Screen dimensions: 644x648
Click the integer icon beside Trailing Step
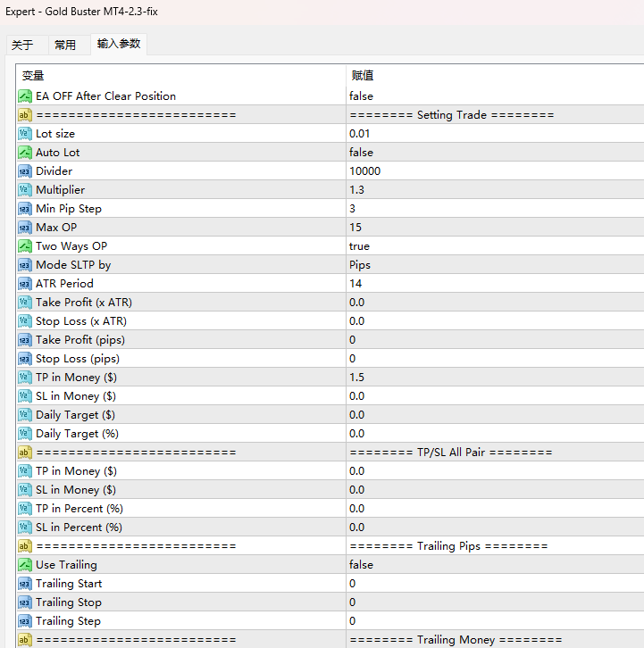click(25, 621)
